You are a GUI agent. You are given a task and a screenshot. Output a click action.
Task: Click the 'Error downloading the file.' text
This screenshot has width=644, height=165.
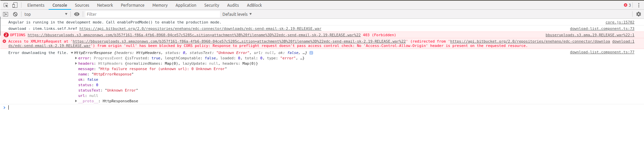click(x=38, y=53)
